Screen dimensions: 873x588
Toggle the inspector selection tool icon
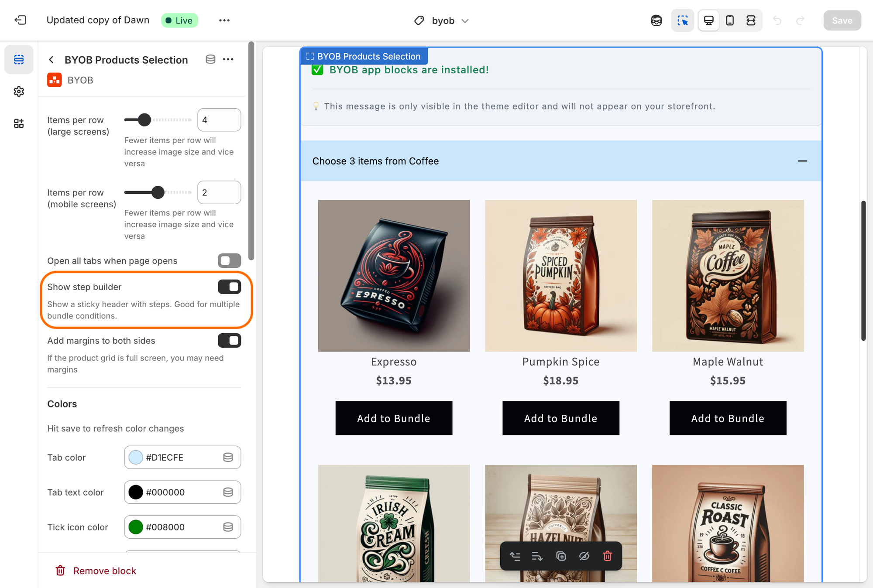pyautogui.click(x=682, y=21)
